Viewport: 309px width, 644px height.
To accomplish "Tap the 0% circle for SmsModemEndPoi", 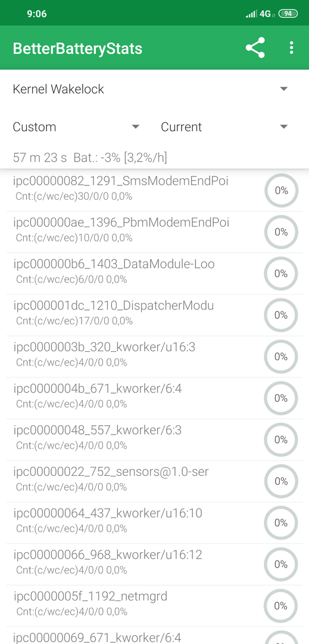I will 281,191.
